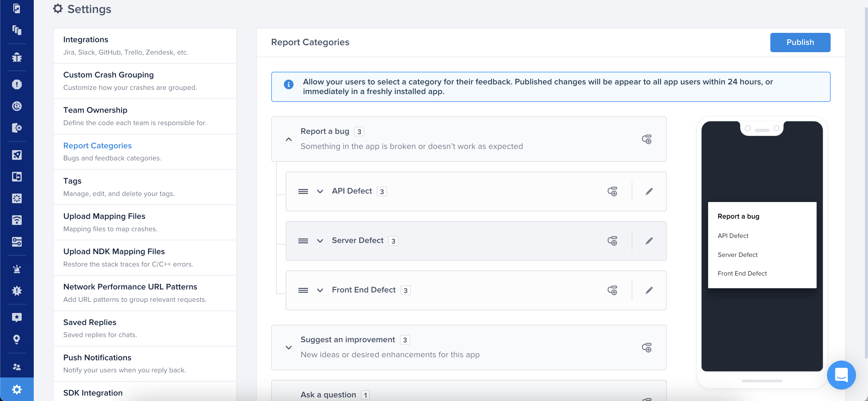Click the lightbulb icon in sidebar
The height and width of the screenshot is (401, 868).
(17, 339)
